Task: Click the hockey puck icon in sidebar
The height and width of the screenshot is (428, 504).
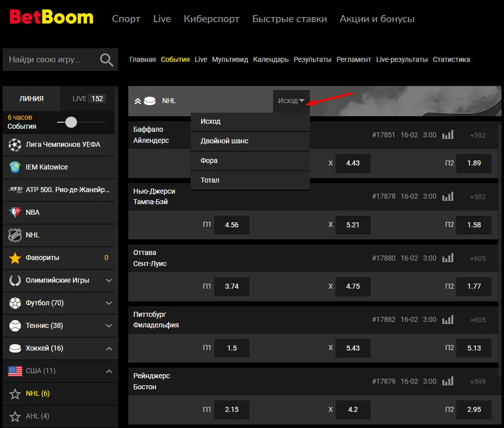Action: (15, 349)
